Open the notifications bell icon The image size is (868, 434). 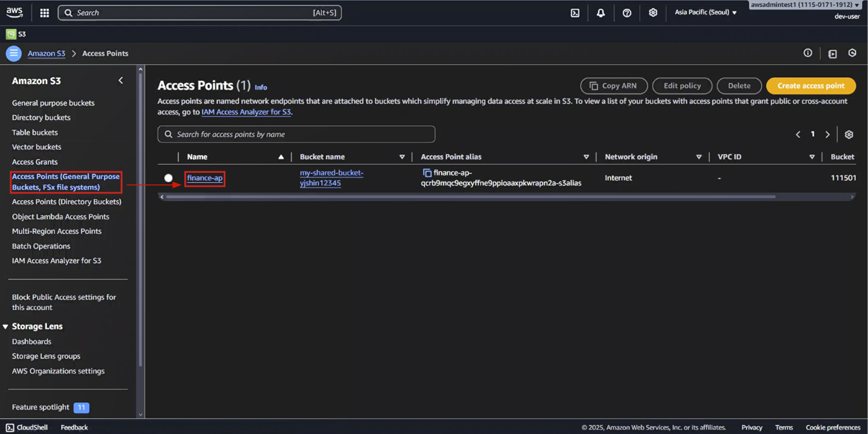(601, 13)
